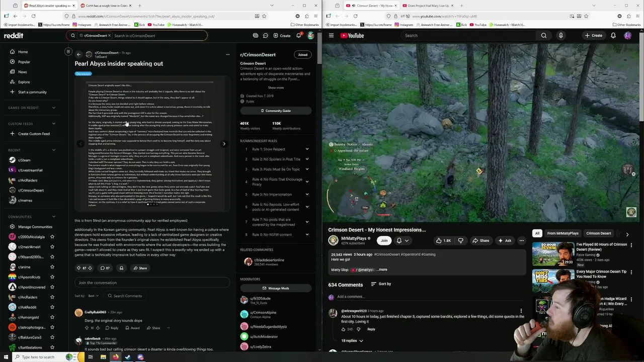Image resolution: width=644 pixels, height=362 pixels.
Task: Message Mods of r/CrimsonDesert
Action: pyautogui.click(x=275, y=288)
